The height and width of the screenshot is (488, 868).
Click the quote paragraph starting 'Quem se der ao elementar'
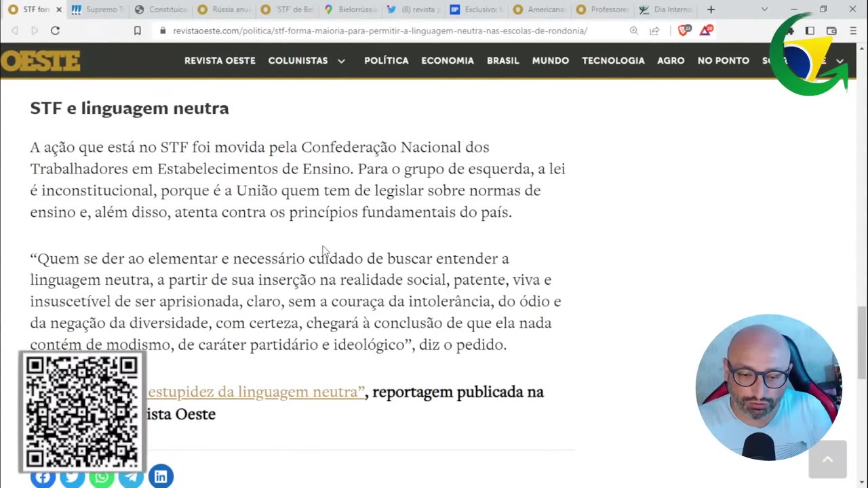296,302
